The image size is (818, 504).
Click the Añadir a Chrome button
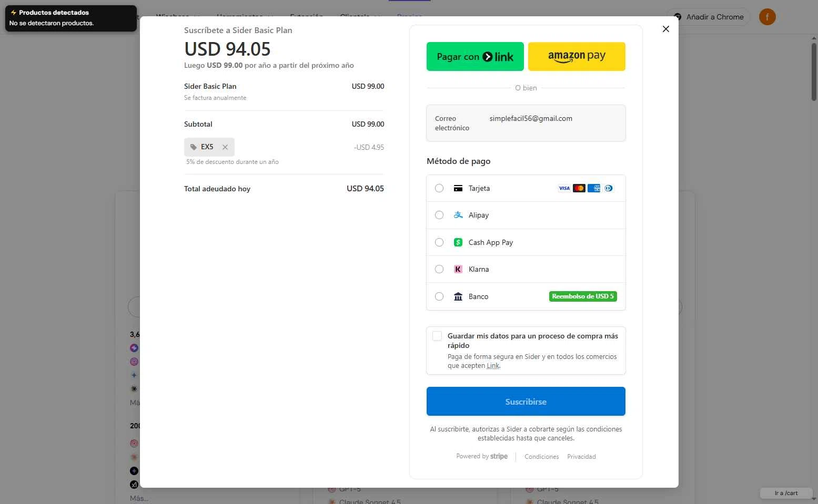[709, 17]
